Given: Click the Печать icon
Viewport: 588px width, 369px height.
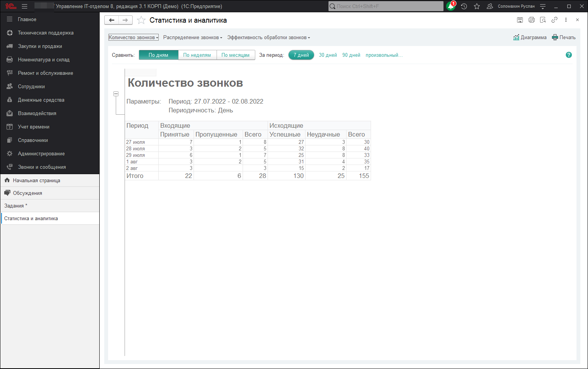Looking at the screenshot, I should click(563, 37).
